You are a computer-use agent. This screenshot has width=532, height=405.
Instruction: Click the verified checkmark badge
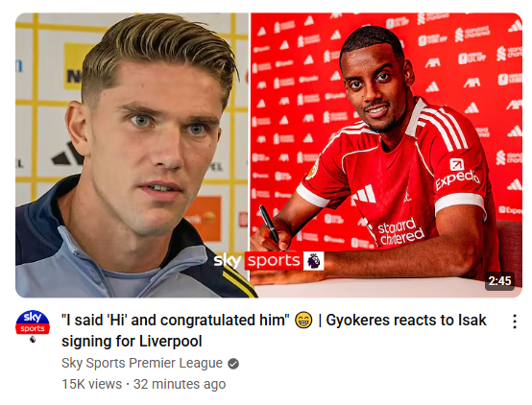(233, 364)
